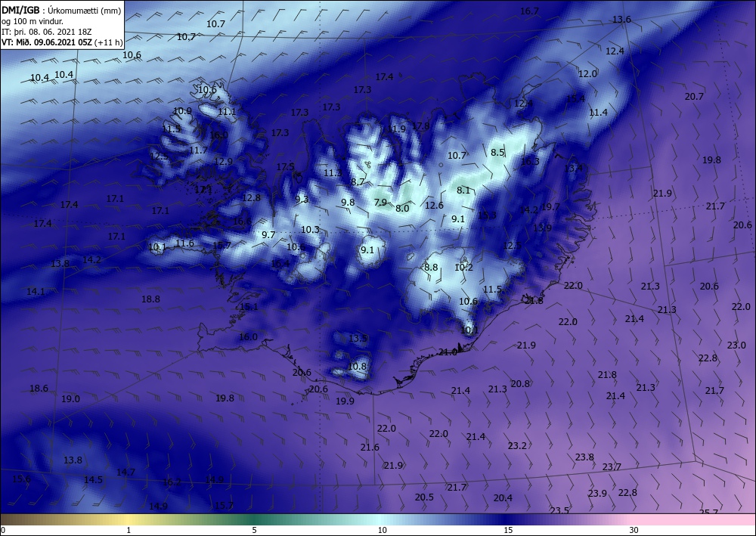Screen dimensions: 756x536
Task: Select the 20.5 value label
Action: click(x=424, y=497)
